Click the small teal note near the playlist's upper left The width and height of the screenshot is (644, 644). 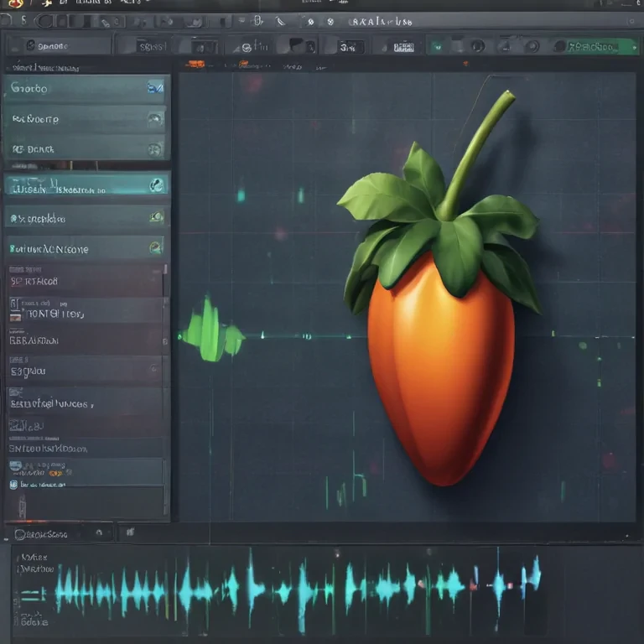click(x=241, y=195)
